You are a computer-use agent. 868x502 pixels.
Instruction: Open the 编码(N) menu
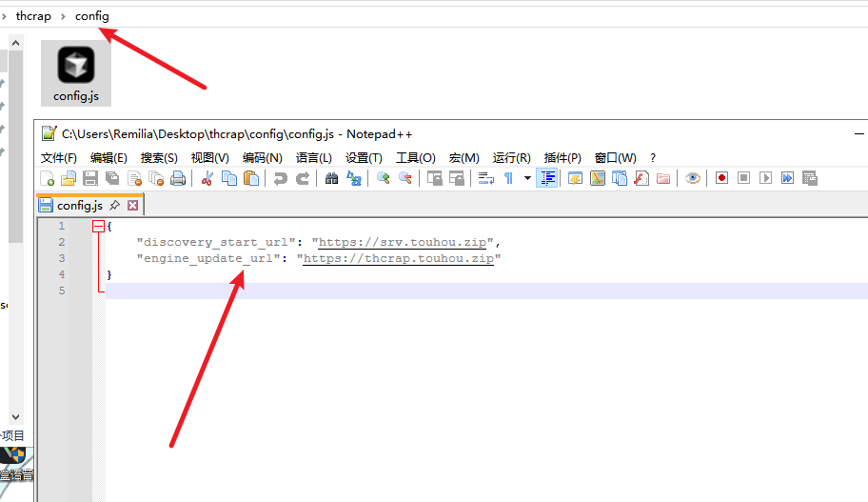click(x=263, y=158)
